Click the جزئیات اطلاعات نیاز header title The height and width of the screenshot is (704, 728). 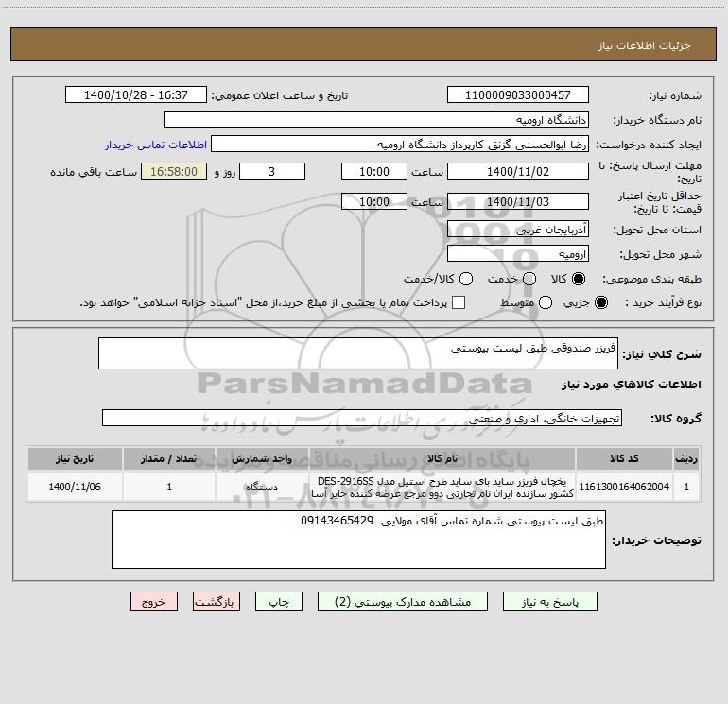[x=645, y=45]
